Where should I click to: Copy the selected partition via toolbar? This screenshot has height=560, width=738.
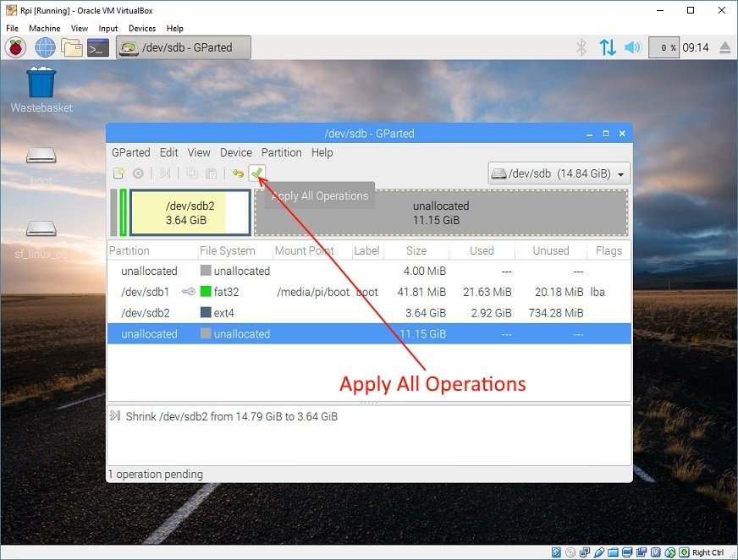(x=192, y=173)
